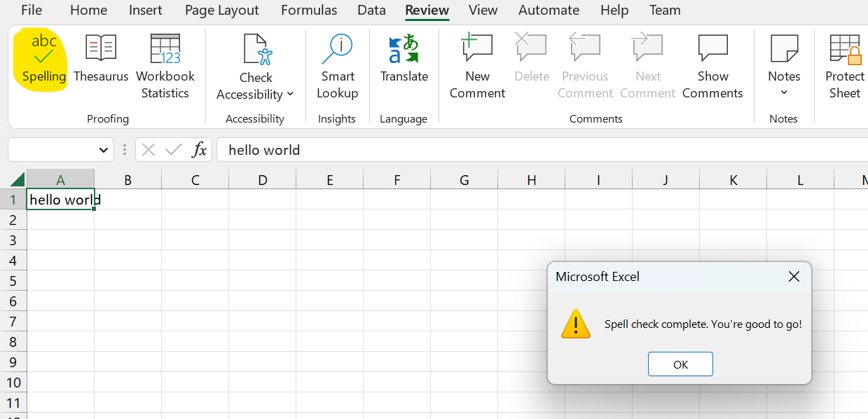Show Workbook Statistics

coord(165,67)
